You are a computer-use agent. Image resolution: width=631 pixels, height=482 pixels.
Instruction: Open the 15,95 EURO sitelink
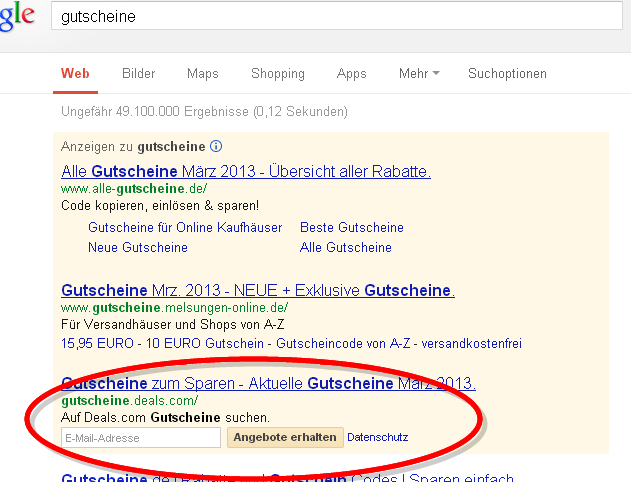tap(97, 343)
